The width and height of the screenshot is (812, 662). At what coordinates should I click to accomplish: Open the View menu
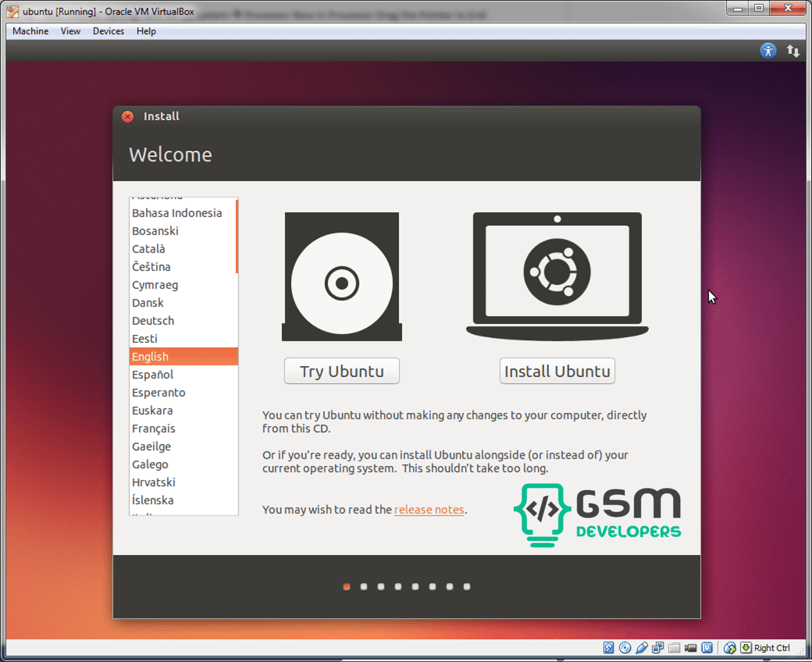(x=71, y=31)
